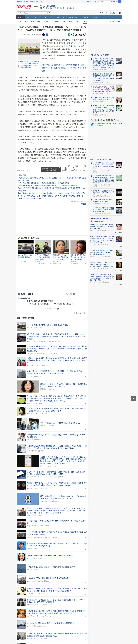The width and height of the screenshot is (138, 644).
Task: Open the comment count 191 bubble near headline
Action: 33,35
